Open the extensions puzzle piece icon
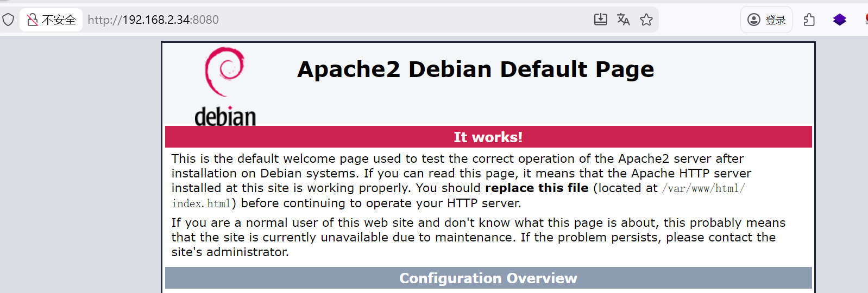The image size is (868, 293). point(809,20)
